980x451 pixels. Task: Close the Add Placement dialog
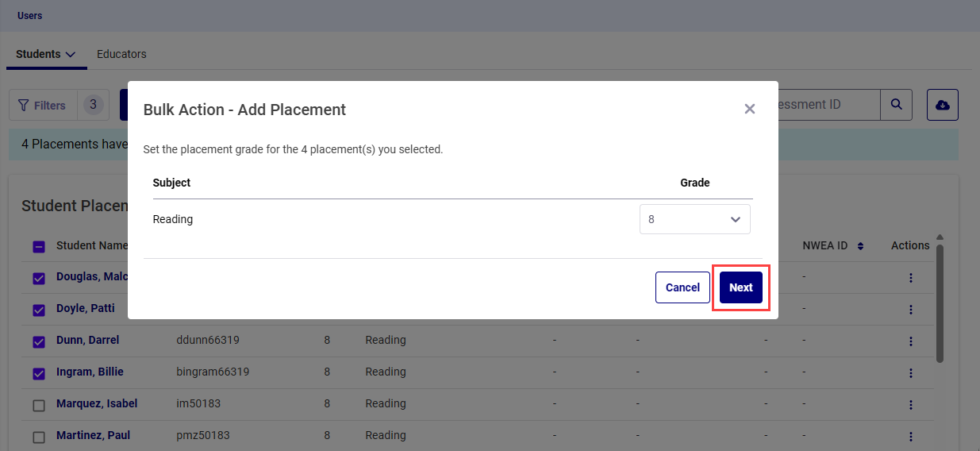tap(749, 109)
